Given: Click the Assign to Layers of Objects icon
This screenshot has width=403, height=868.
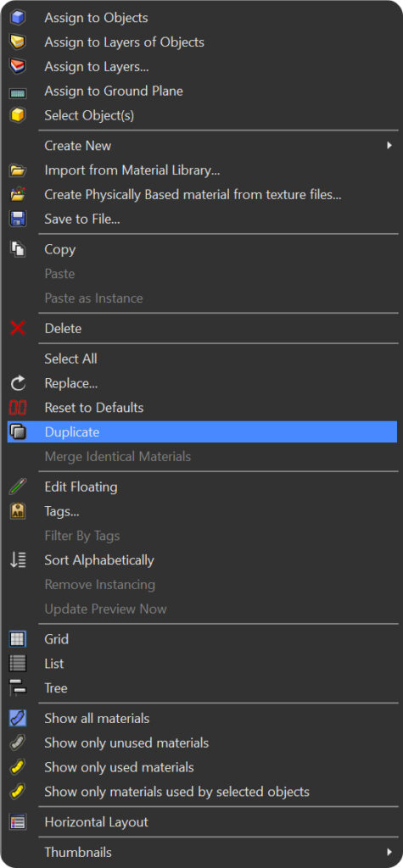Looking at the screenshot, I should [x=18, y=42].
